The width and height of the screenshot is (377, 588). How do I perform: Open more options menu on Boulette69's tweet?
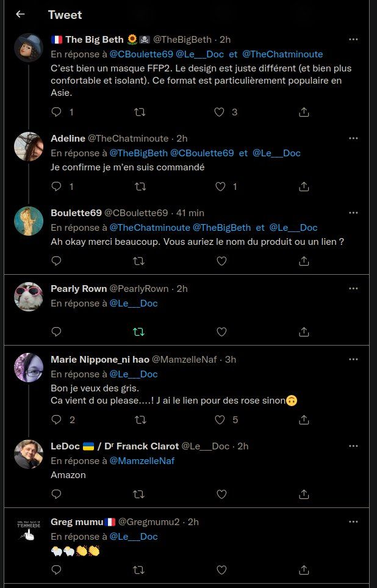tap(353, 212)
